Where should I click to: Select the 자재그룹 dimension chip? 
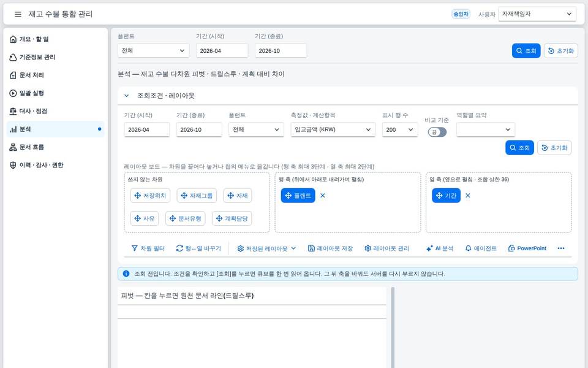pos(197,196)
